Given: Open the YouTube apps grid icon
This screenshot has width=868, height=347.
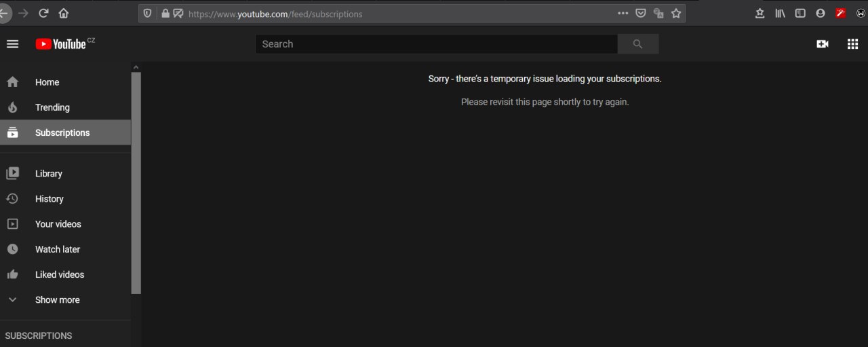Looking at the screenshot, I should point(853,44).
